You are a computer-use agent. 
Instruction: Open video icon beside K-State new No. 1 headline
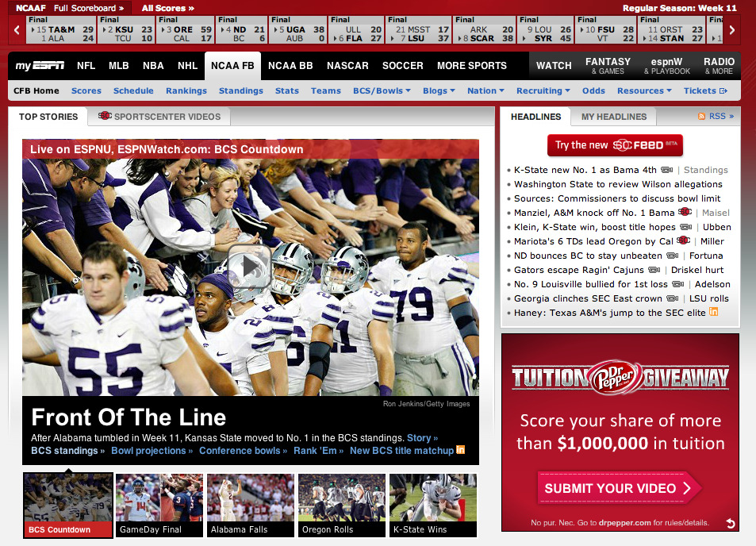tap(667, 170)
